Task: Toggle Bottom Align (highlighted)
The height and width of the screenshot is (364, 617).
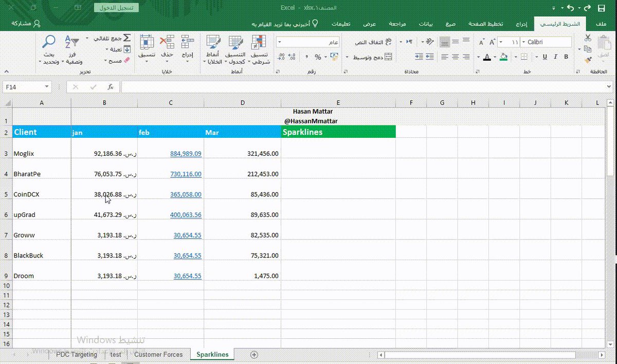Action: [x=445, y=42]
